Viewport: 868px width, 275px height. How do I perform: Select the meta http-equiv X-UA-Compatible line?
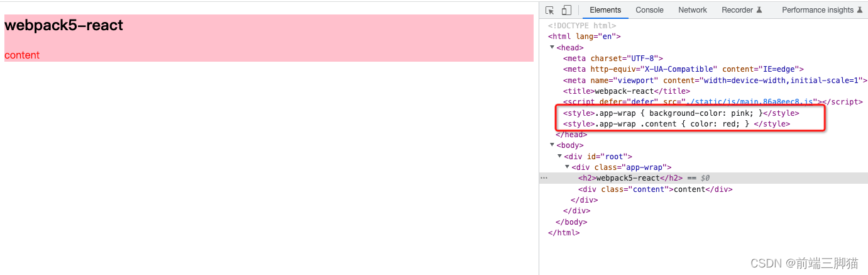click(684, 69)
